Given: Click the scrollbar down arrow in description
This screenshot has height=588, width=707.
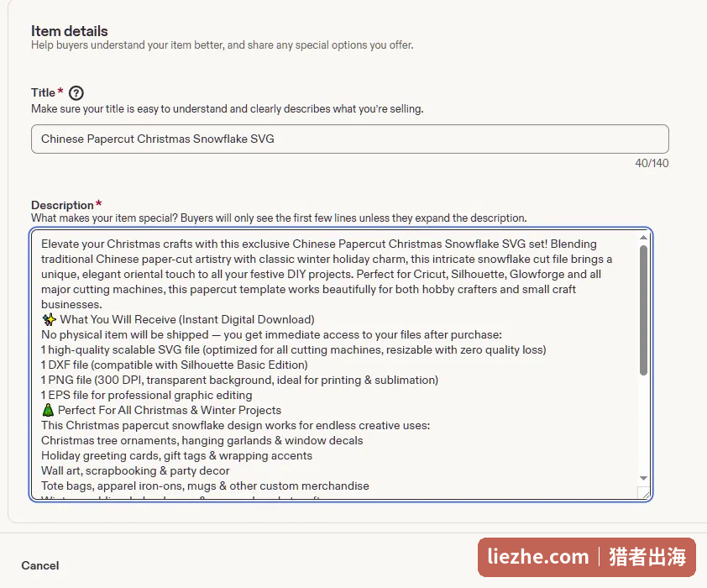Looking at the screenshot, I should point(643,478).
